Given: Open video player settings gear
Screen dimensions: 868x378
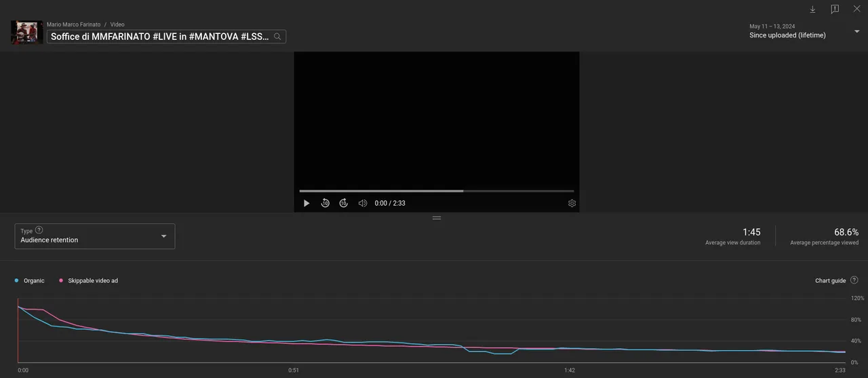Looking at the screenshot, I should pos(572,203).
